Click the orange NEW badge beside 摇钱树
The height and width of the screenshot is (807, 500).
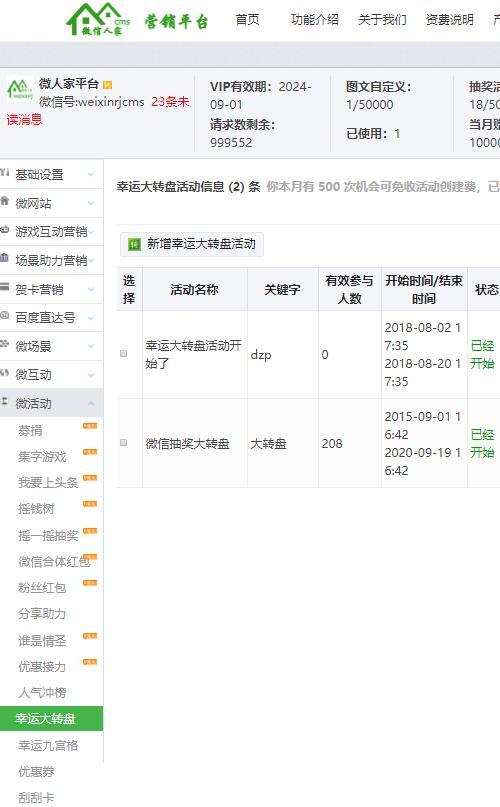[90, 504]
